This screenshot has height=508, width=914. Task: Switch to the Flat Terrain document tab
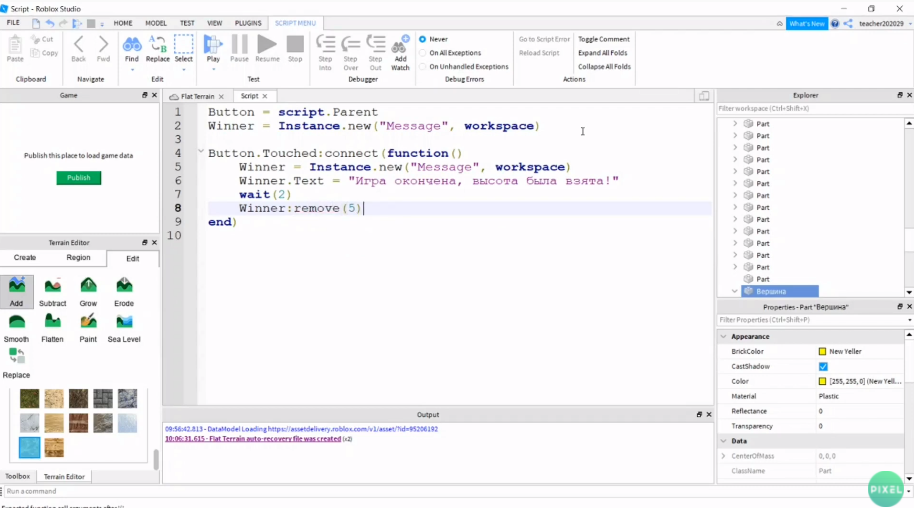click(197, 96)
